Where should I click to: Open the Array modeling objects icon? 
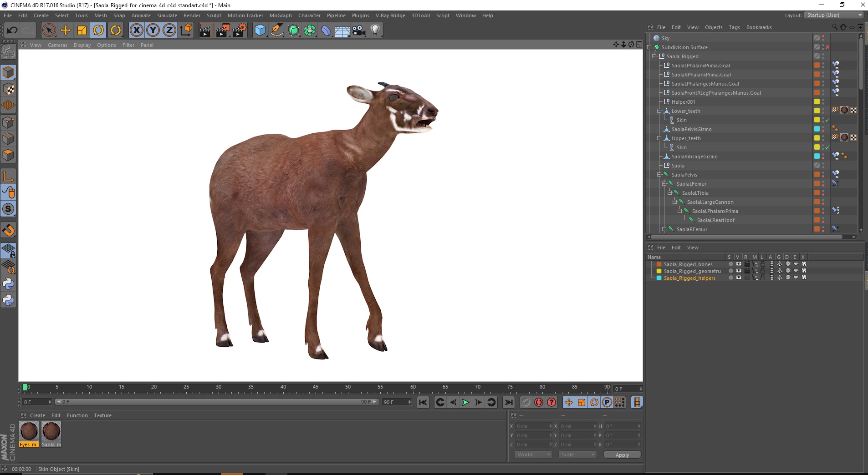[310, 30]
